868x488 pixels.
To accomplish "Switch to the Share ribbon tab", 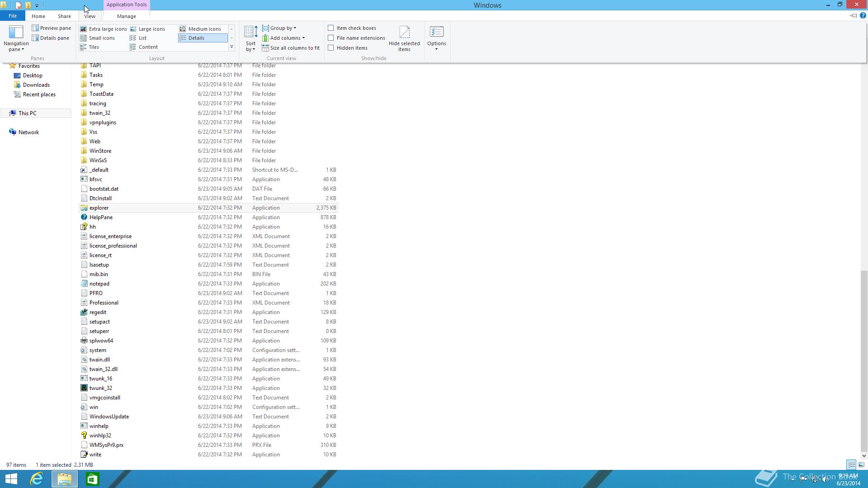I will pyautogui.click(x=64, y=16).
